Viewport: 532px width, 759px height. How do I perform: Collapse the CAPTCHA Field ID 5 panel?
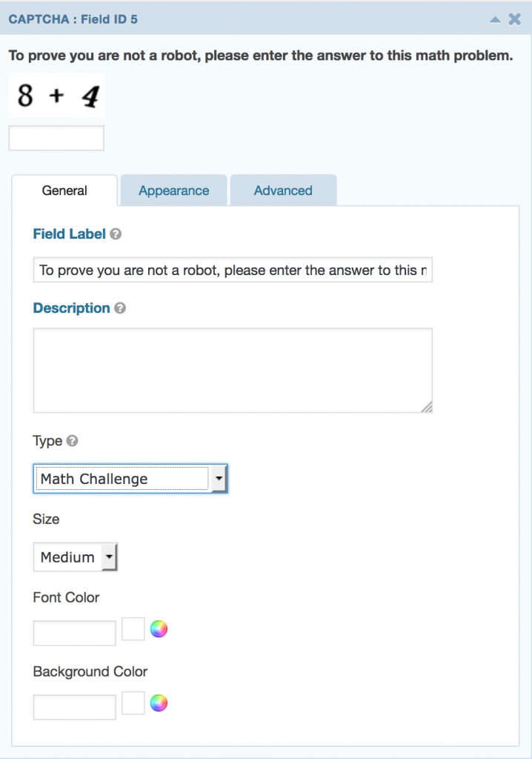(495, 19)
